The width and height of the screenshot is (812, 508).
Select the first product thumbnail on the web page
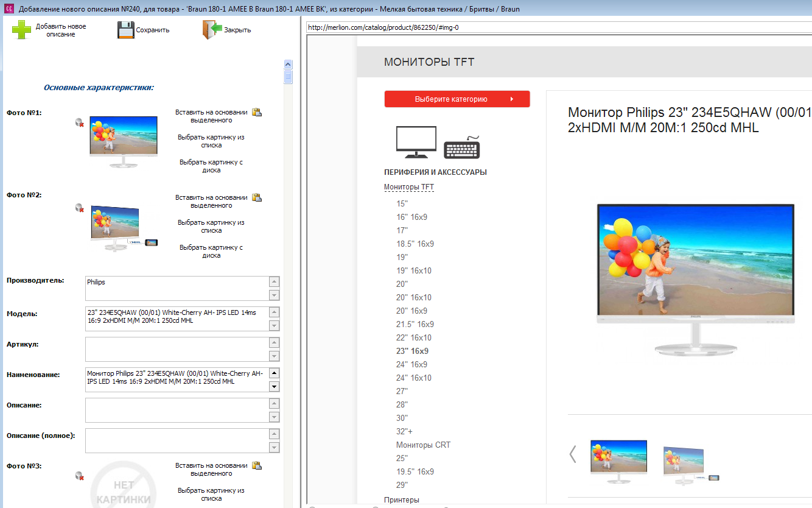tap(618, 461)
